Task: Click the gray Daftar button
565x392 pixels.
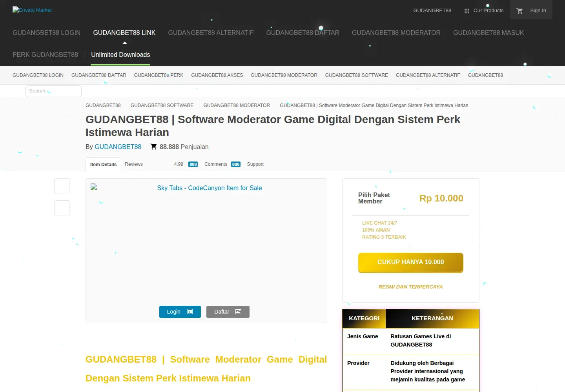Action: point(228,312)
